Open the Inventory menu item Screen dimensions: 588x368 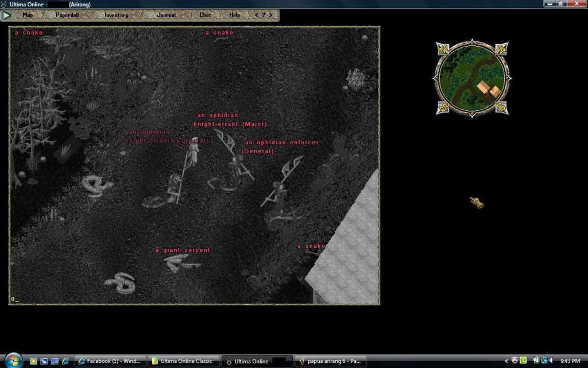(x=116, y=15)
